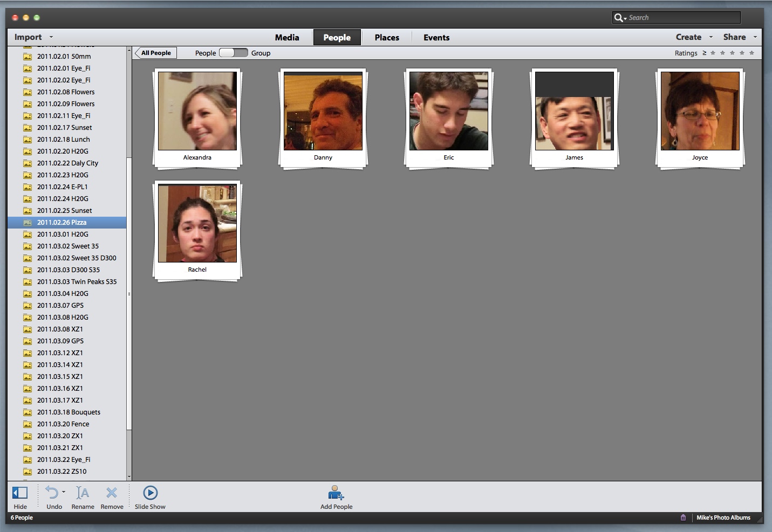The width and height of the screenshot is (772, 532).
Task: Switch to the Events tab
Action: [436, 38]
